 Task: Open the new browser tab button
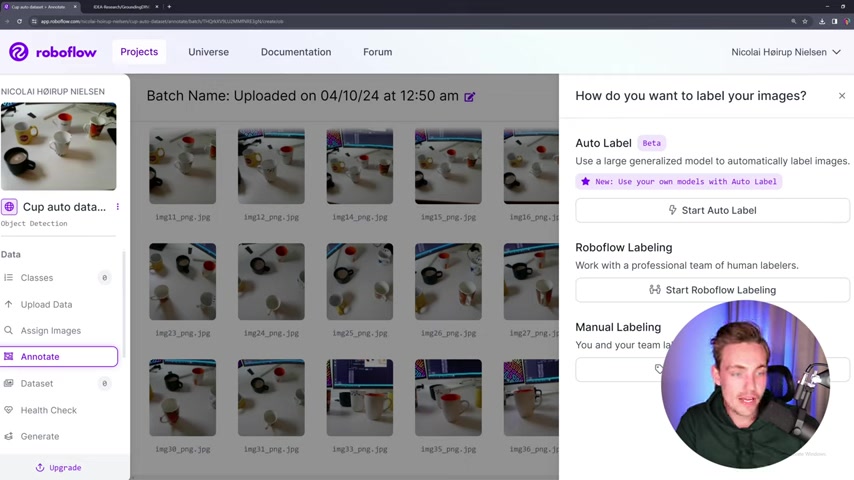(169, 7)
